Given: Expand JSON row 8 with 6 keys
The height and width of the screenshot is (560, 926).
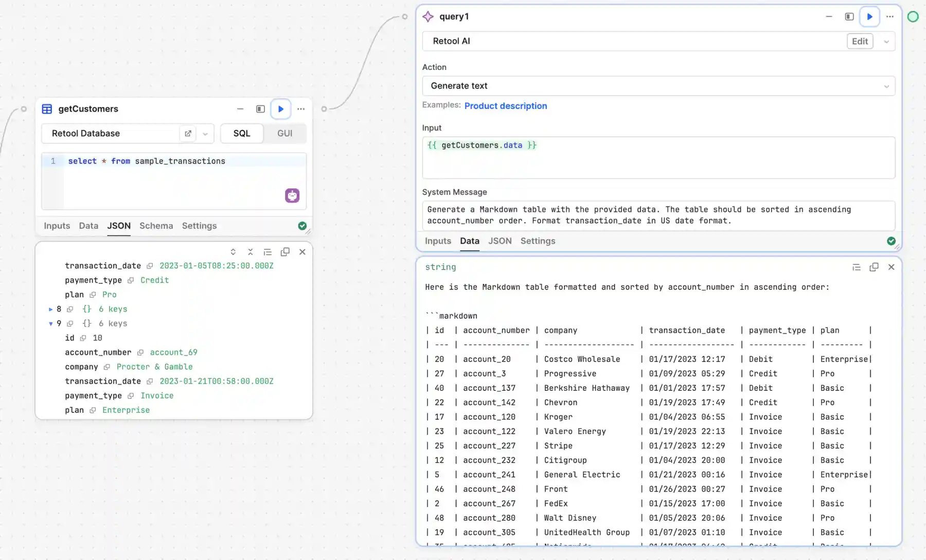Looking at the screenshot, I should click(x=51, y=309).
